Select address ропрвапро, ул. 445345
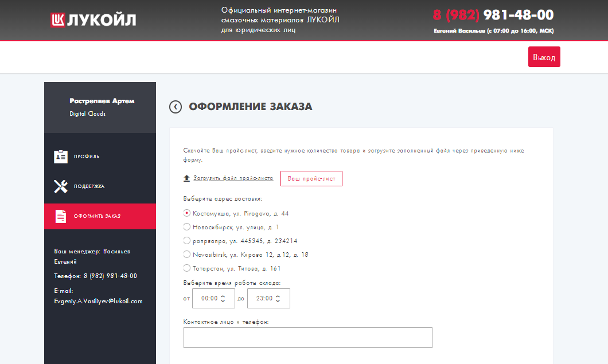Image resolution: width=608 pixels, height=364 pixels. [186, 241]
